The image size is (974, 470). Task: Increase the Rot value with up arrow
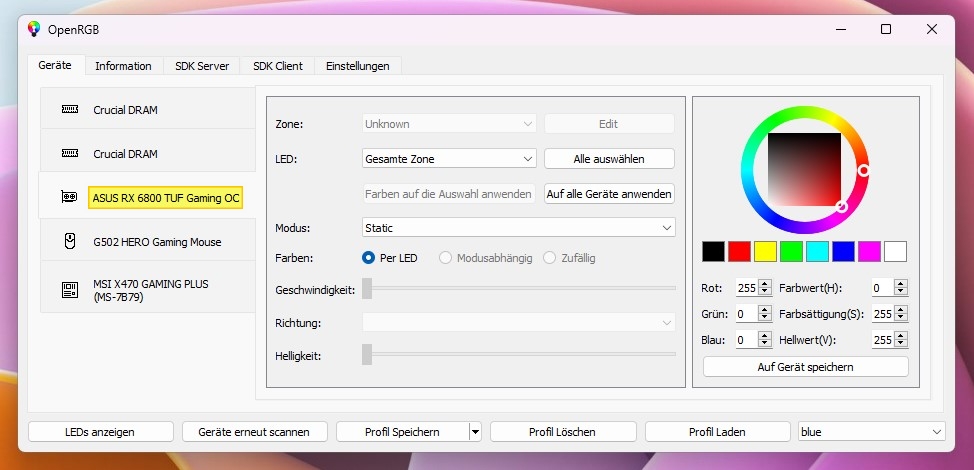[x=765, y=284]
